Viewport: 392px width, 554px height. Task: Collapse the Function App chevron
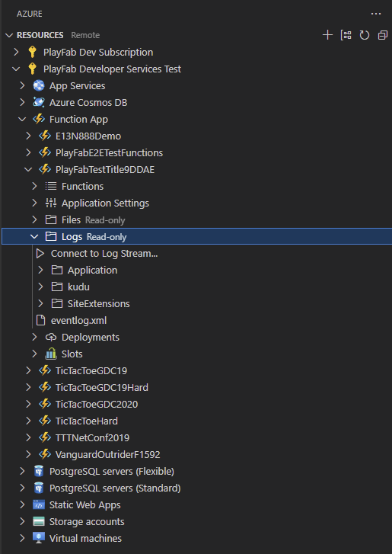(x=22, y=119)
